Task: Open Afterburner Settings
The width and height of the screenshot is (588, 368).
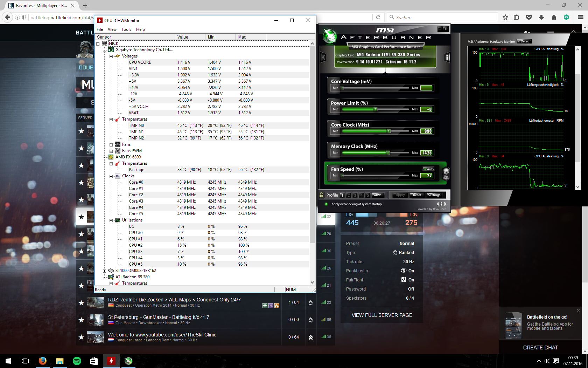Action: pos(434,195)
